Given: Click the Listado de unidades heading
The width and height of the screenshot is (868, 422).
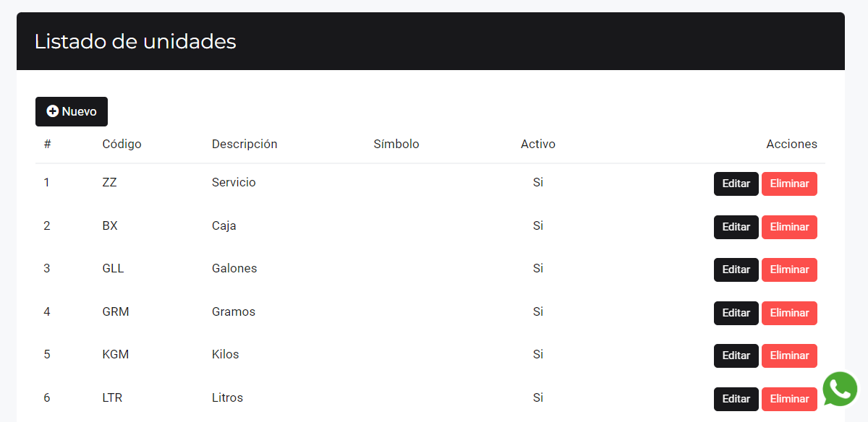Looking at the screenshot, I should point(135,41).
